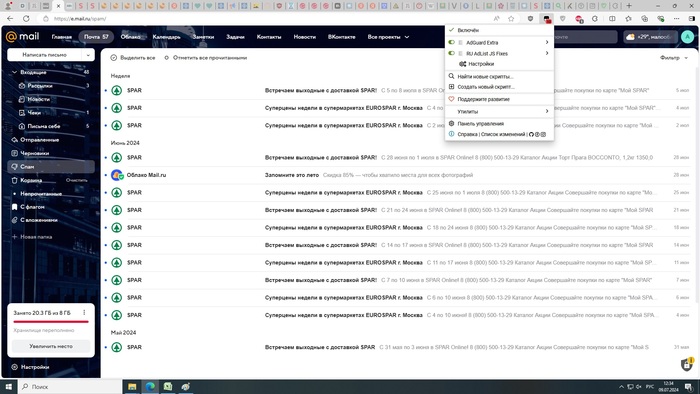
Task: Toggle the AdGuard Extra script switch
Action: (451, 42)
